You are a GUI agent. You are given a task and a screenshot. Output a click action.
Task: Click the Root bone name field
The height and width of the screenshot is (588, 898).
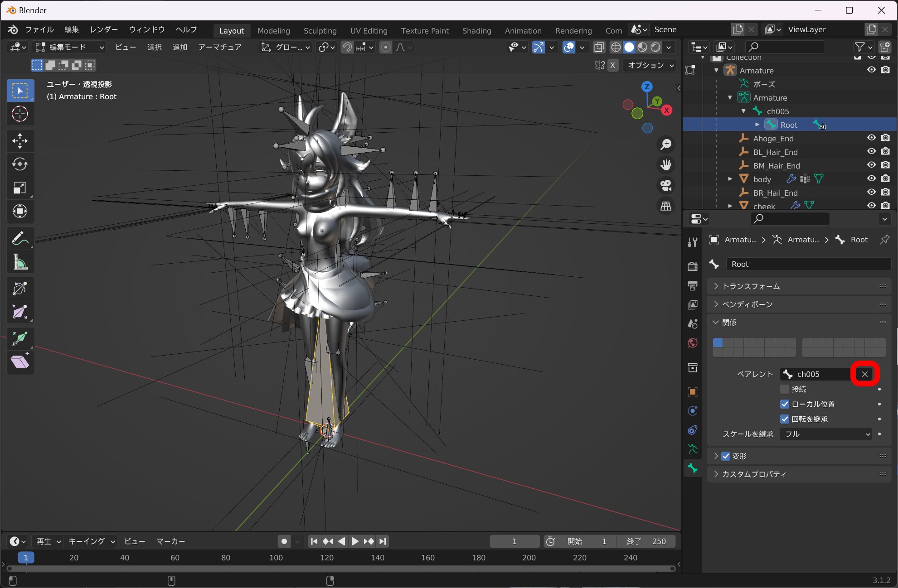808,264
